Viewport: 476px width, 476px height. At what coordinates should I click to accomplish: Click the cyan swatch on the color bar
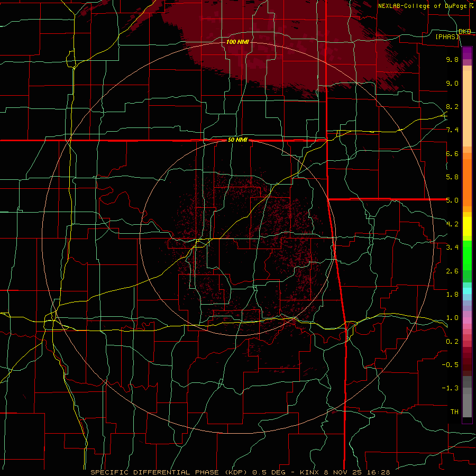coord(467,290)
